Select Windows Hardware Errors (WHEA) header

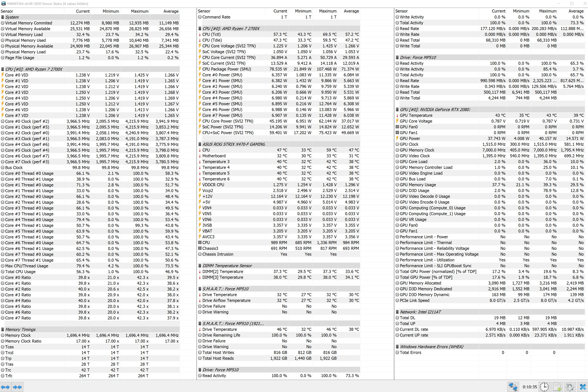(x=432, y=346)
